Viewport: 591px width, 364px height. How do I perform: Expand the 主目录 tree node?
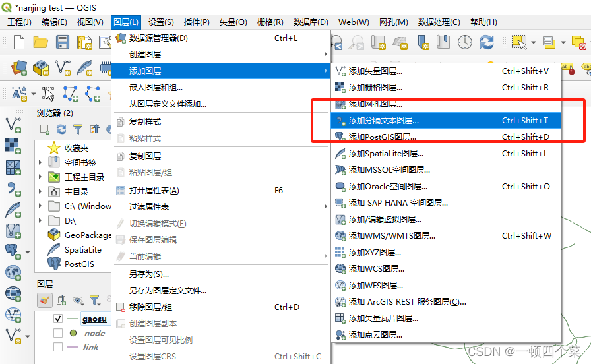tap(40, 191)
